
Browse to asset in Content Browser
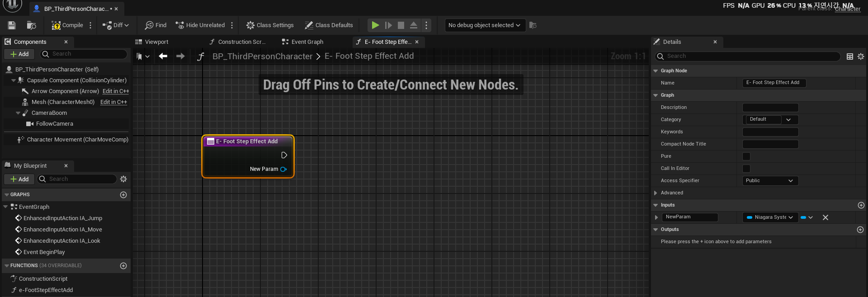click(x=31, y=25)
